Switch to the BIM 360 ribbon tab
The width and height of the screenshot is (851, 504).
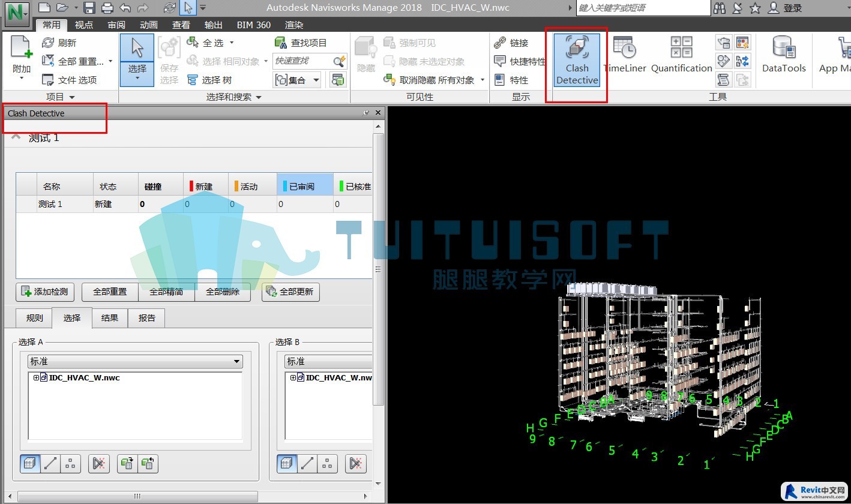254,25
